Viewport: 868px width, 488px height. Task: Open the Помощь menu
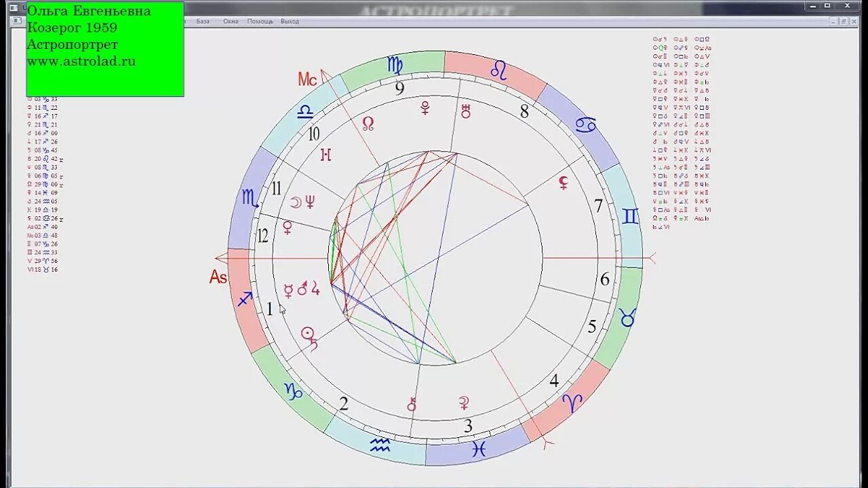click(260, 21)
